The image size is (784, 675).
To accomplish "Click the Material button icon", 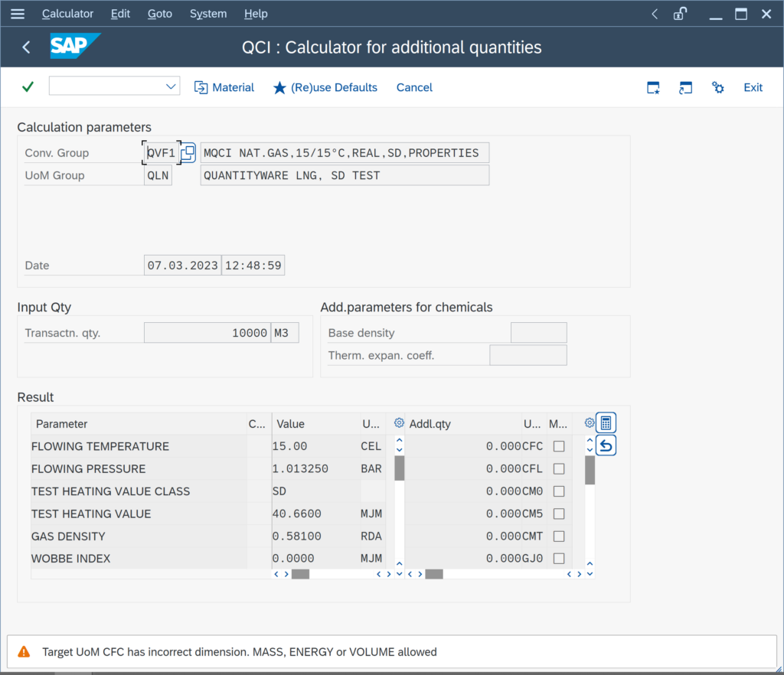I will (201, 87).
